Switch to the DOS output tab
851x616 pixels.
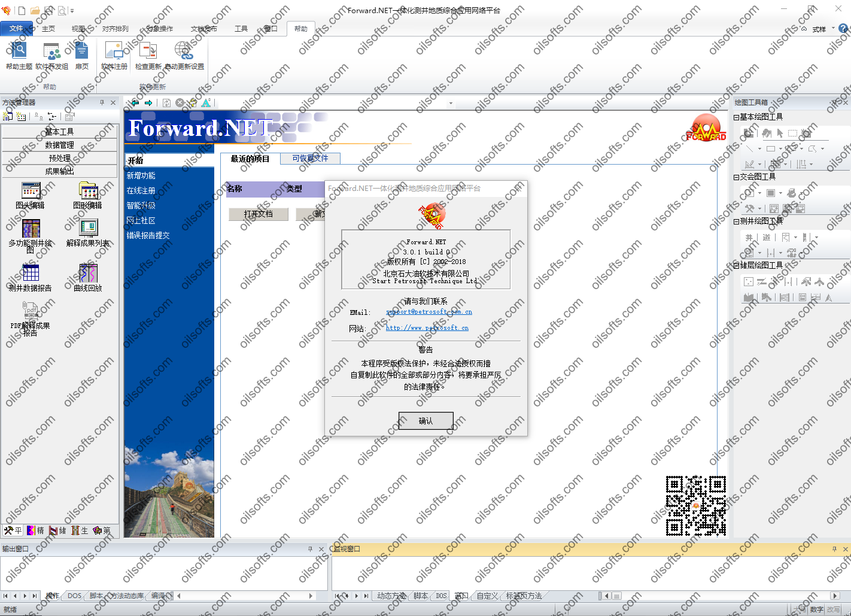coord(74,596)
